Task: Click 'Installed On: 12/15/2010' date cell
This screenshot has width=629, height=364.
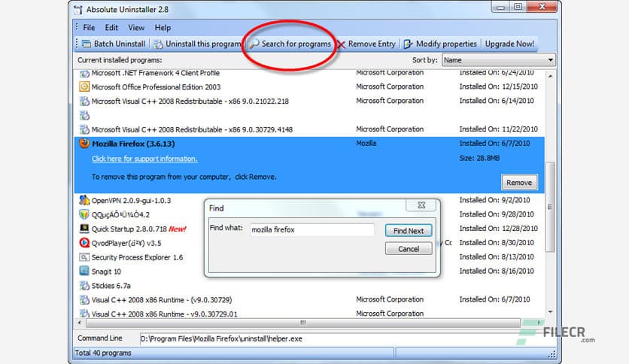Action: (498, 86)
